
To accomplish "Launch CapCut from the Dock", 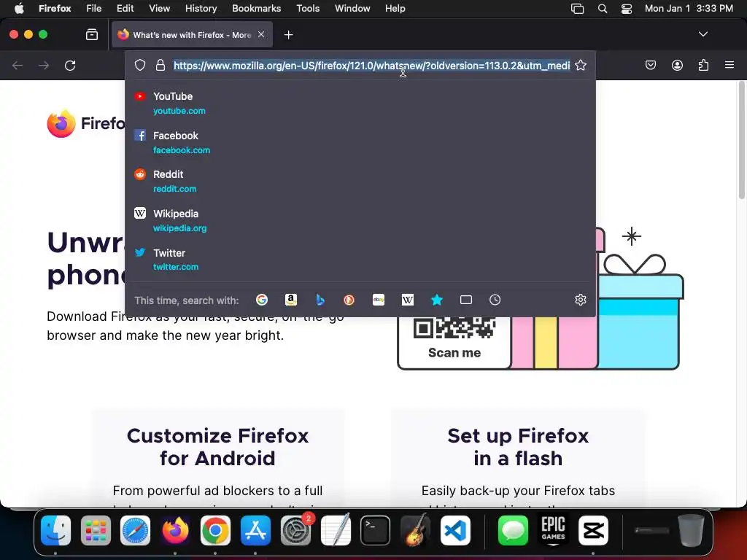I will click(593, 530).
